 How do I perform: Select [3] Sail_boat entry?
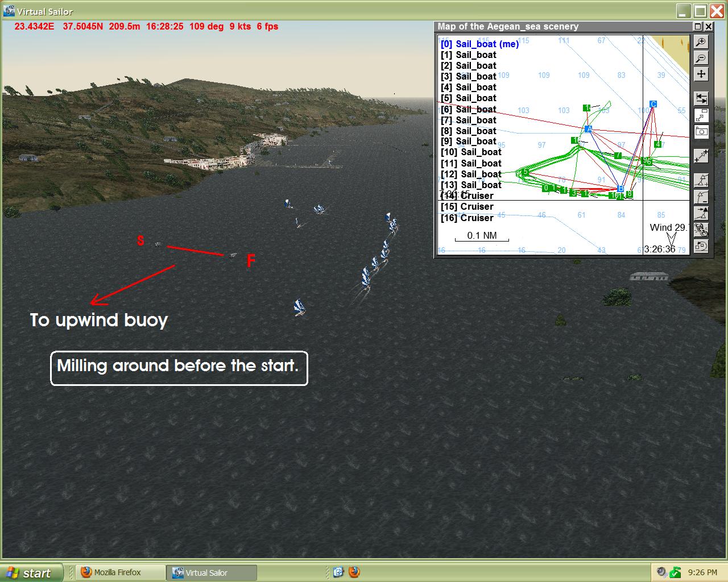click(468, 76)
